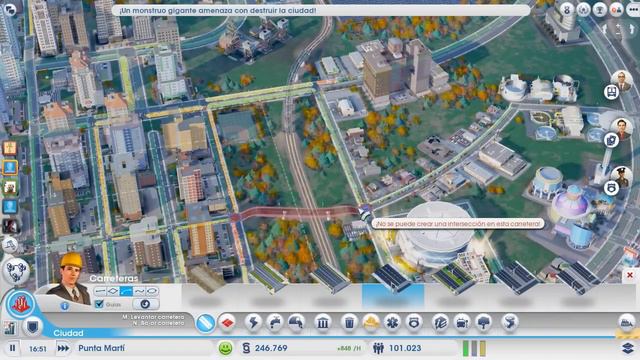Click the population count 101.023

tap(405, 348)
